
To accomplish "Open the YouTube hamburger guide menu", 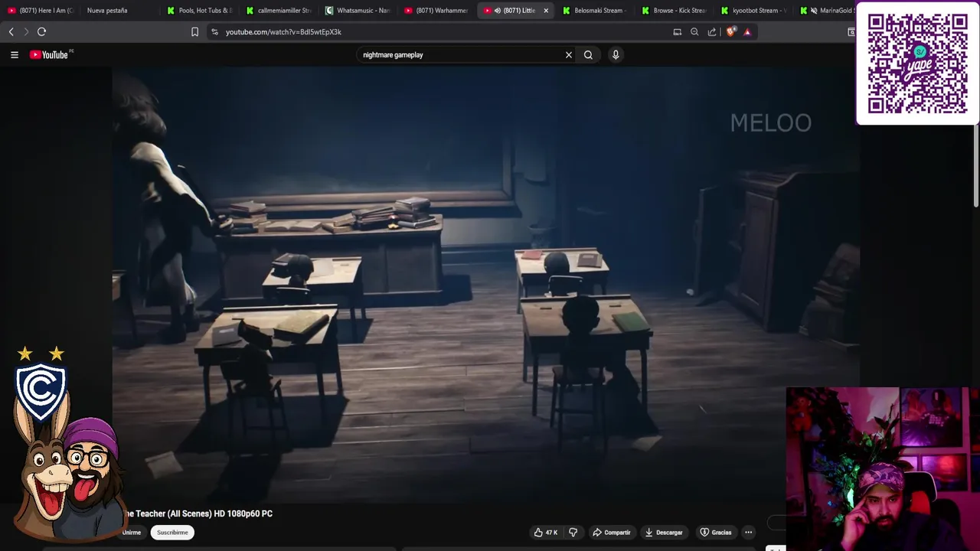I will pos(14,54).
